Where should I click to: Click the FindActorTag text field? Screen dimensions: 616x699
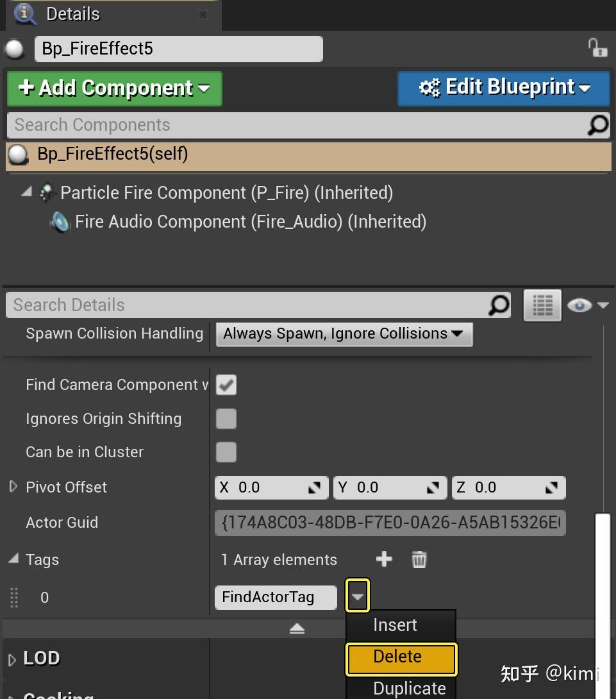click(x=276, y=597)
